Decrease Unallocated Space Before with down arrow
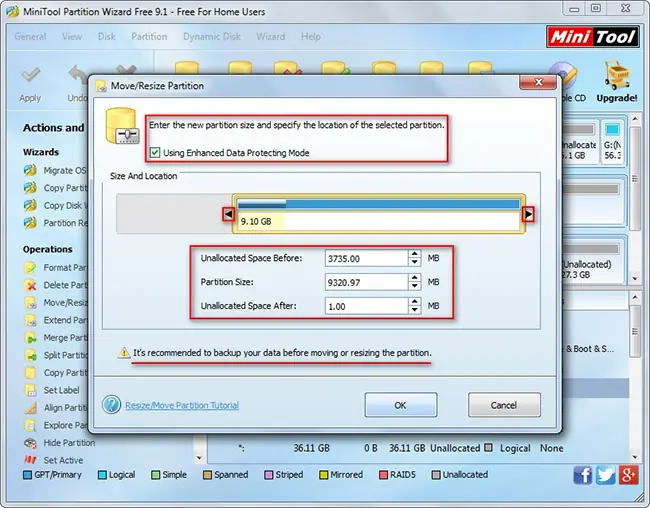The height and width of the screenshot is (508, 650). click(415, 262)
